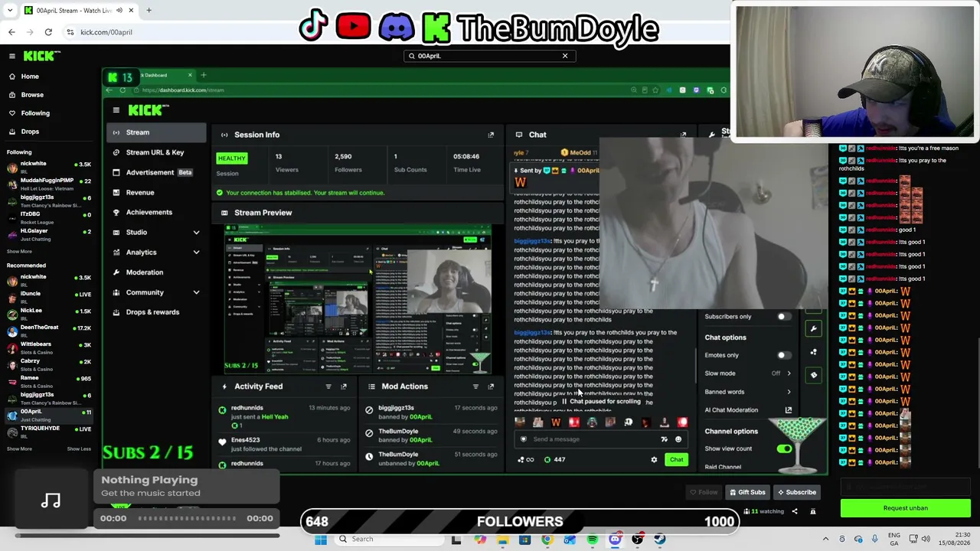
Task: Open DeenTheGreat recommended channel
Action: click(x=48, y=331)
